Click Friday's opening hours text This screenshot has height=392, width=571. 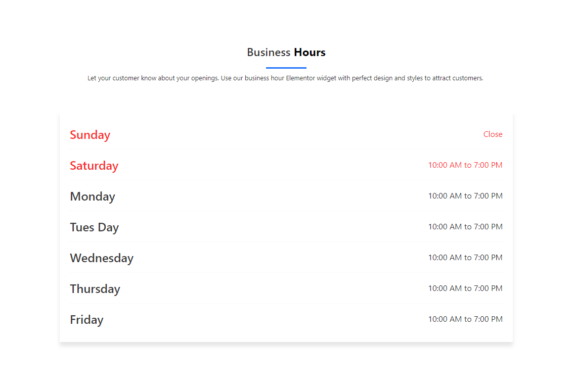pos(465,319)
